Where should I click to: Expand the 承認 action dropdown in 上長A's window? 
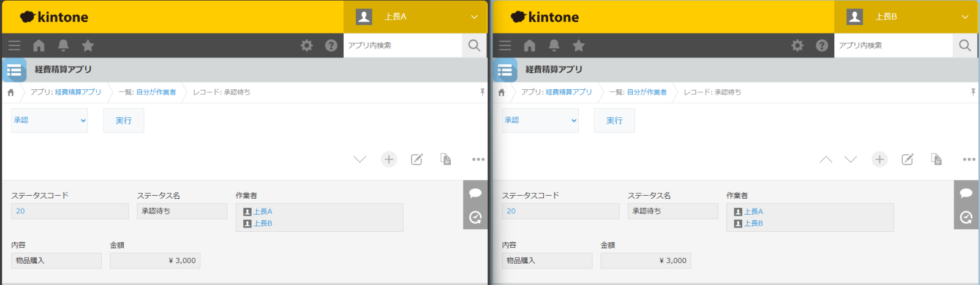[x=50, y=120]
